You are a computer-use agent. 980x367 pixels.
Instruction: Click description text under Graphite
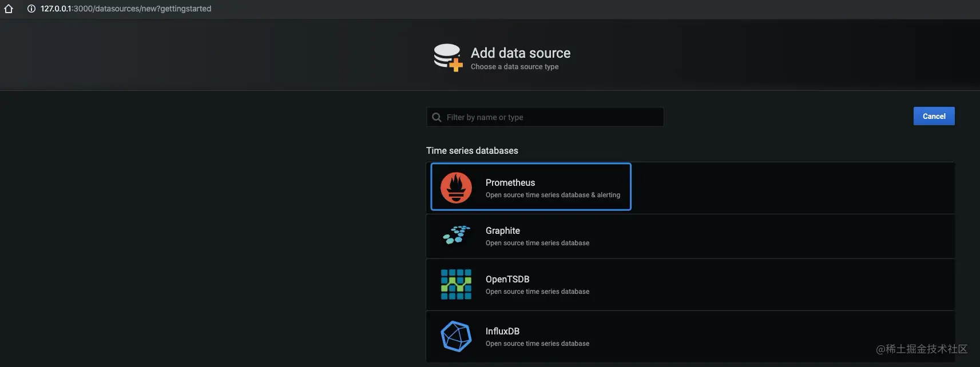pyautogui.click(x=537, y=243)
